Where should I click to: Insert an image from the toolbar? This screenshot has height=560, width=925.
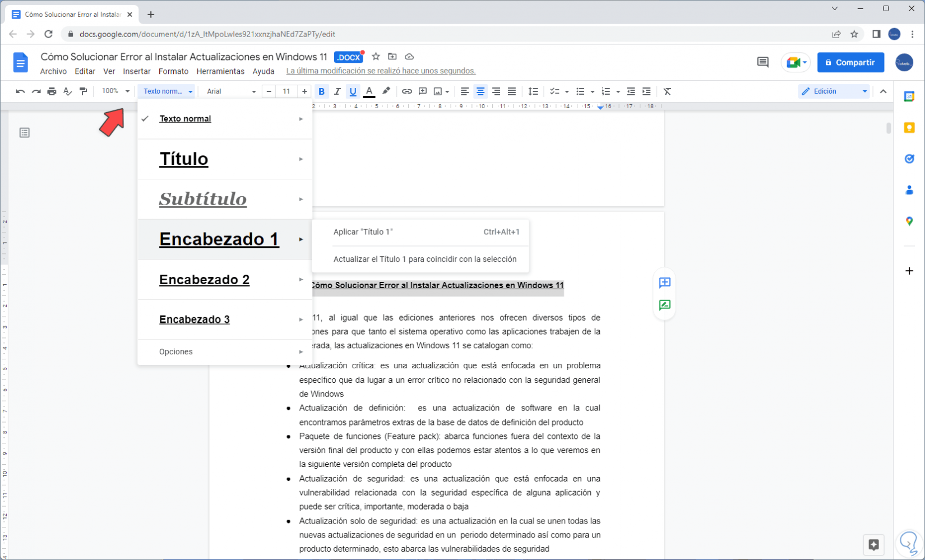pyautogui.click(x=438, y=91)
